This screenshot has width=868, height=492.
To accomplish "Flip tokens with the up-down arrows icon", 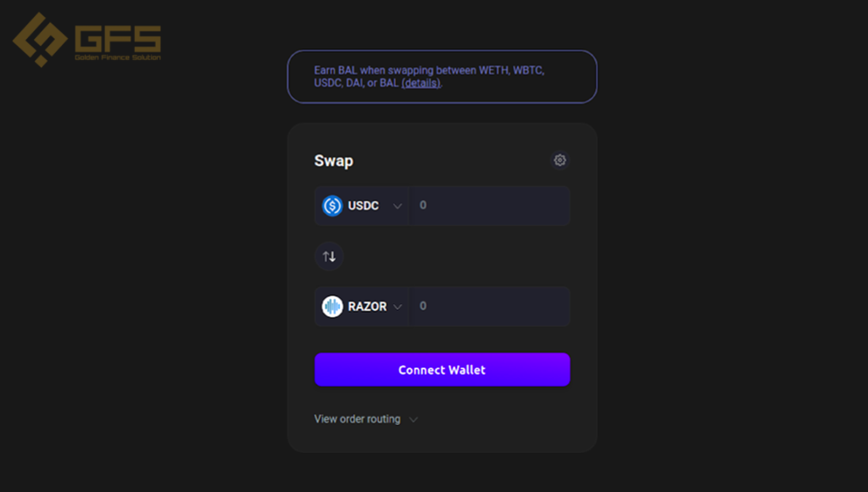I will tap(330, 257).
